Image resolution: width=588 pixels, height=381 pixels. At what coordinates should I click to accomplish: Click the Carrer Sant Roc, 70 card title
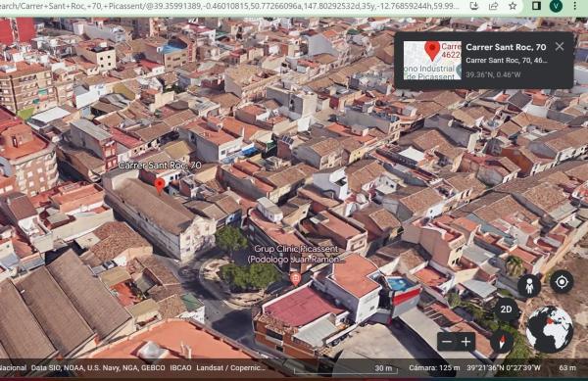(x=506, y=47)
